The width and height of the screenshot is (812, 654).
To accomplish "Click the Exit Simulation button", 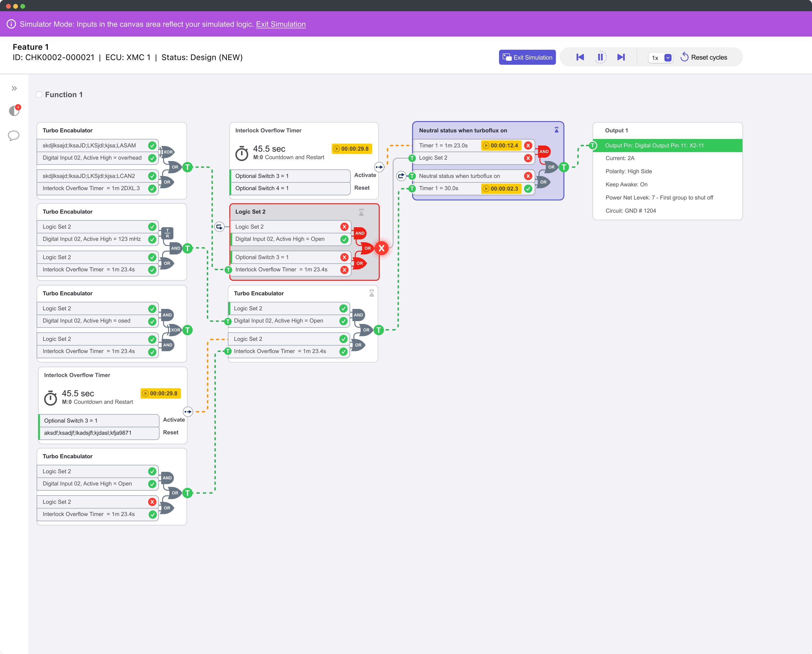I will (x=527, y=57).
